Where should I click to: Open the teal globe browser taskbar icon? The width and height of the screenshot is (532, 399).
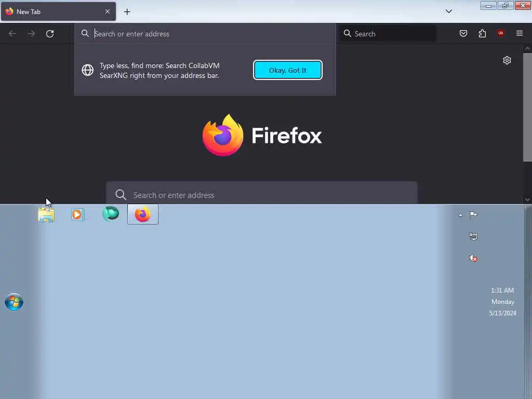click(x=111, y=214)
